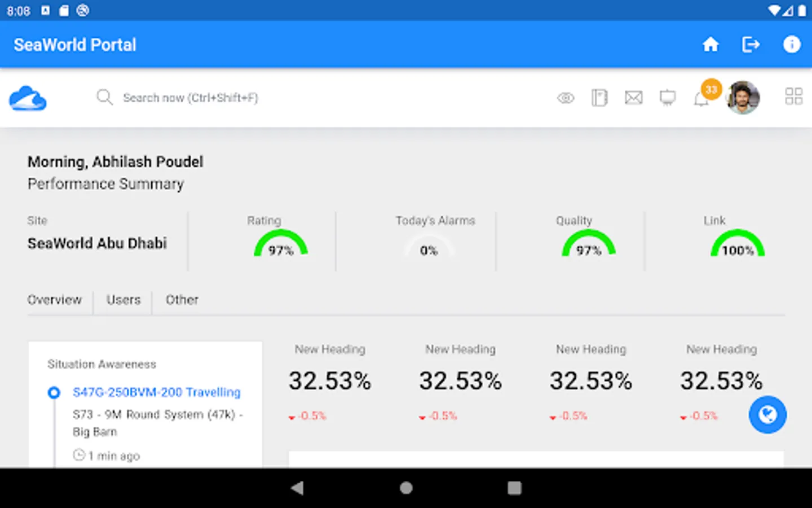Click the magnifier search icon
This screenshot has width=812, height=508.
click(x=104, y=97)
